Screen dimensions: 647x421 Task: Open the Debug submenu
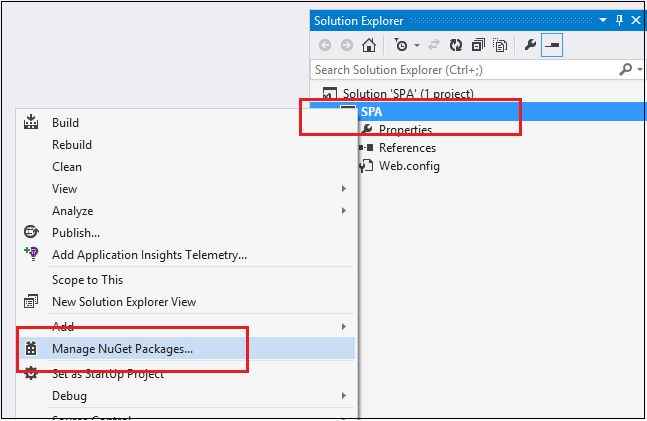tap(69, 396)
